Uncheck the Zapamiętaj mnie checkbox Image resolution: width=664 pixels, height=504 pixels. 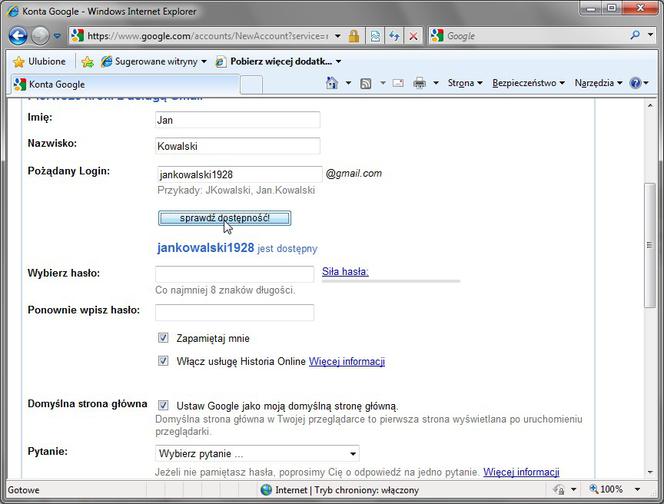pos(163,338)
